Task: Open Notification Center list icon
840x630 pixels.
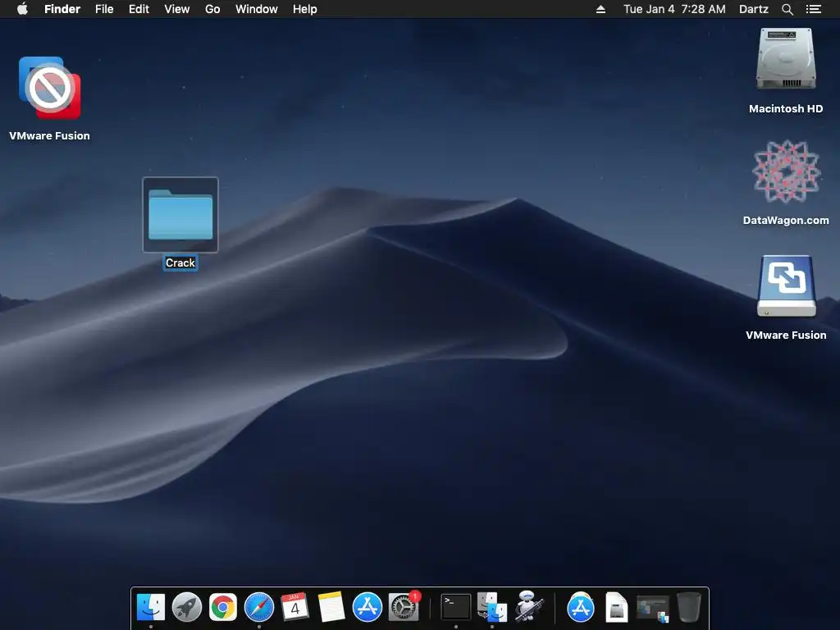Action: click(814, 9)
